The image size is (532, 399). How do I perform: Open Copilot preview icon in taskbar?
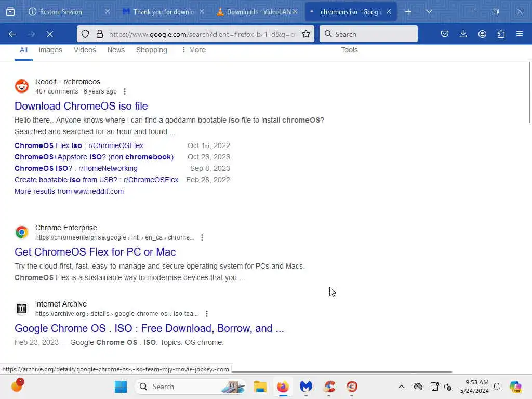515,387
